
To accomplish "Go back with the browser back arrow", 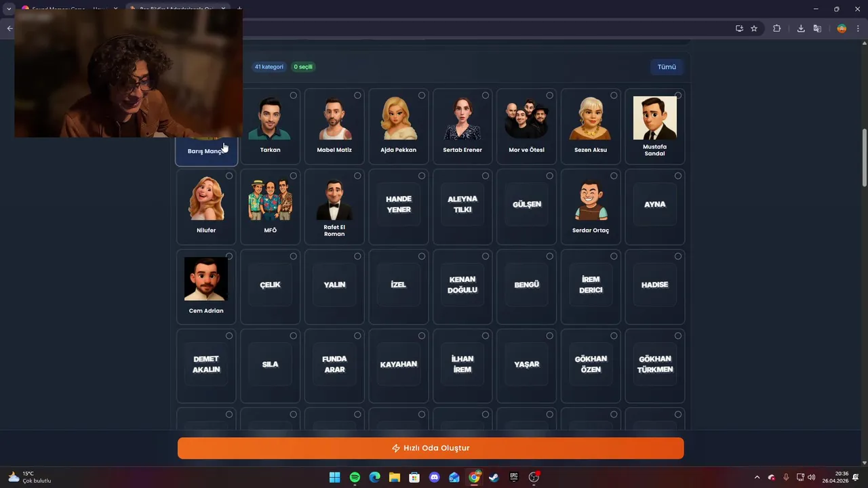I will (9, 28).
